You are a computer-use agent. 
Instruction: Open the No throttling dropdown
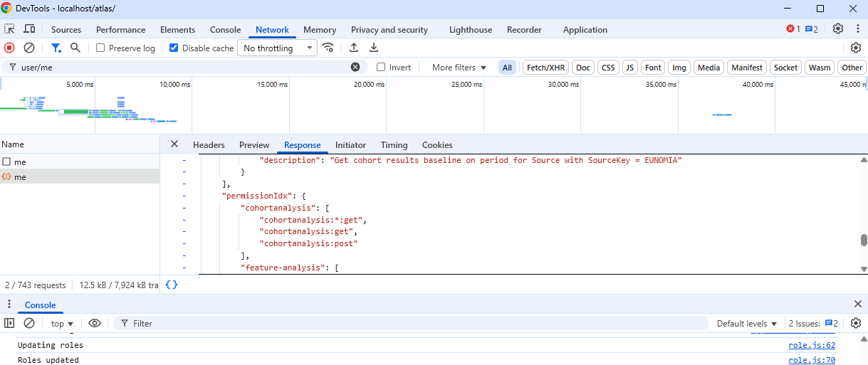click(x=277, y=48)
